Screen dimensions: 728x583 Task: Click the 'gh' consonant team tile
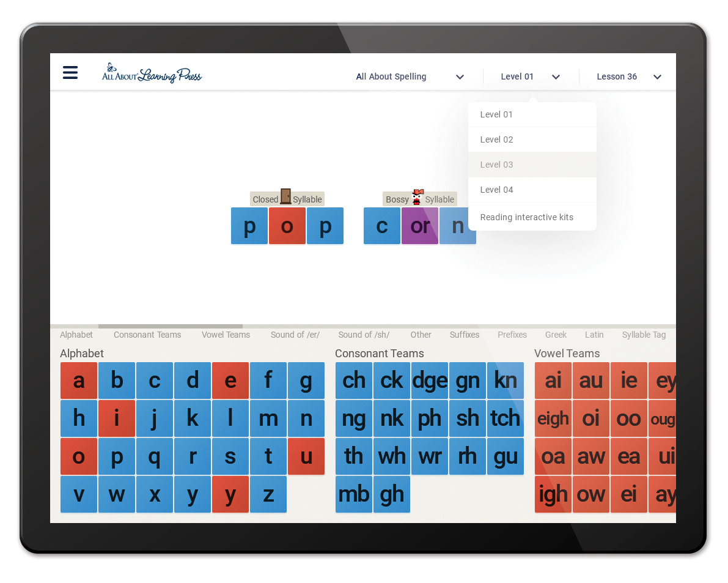pyautogui.click(x=391, y=494)
